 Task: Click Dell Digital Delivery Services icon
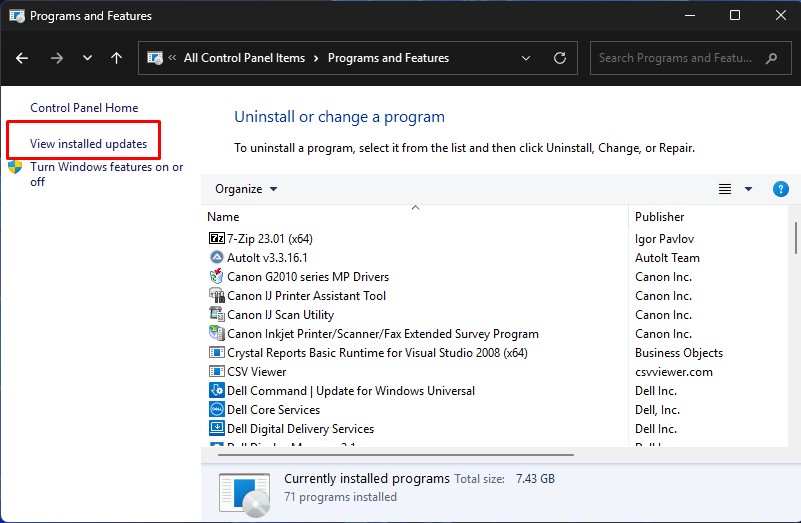[217, 428]
